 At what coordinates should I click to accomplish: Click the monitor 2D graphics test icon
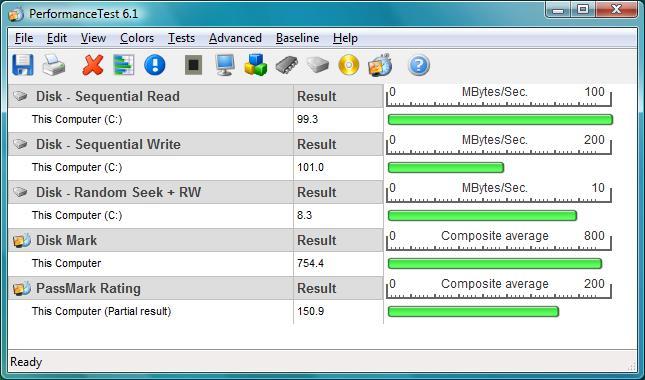click(x=225, y=65)
